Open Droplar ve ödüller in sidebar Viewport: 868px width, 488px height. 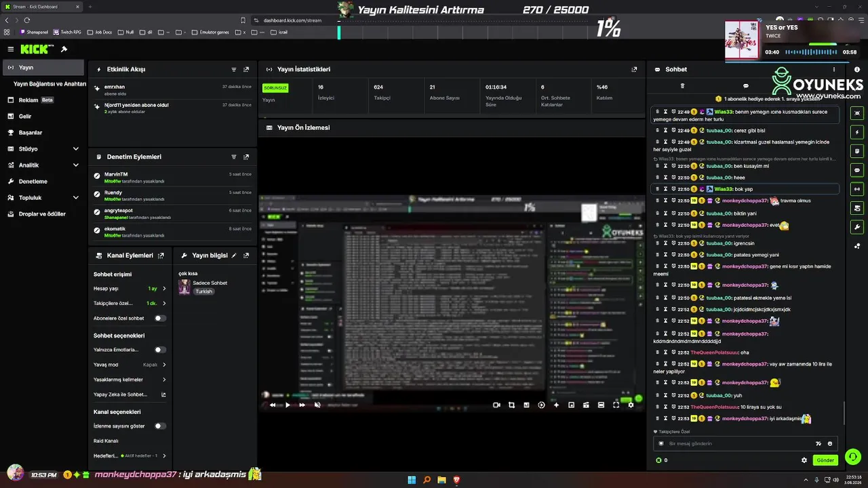click(44, 214)
